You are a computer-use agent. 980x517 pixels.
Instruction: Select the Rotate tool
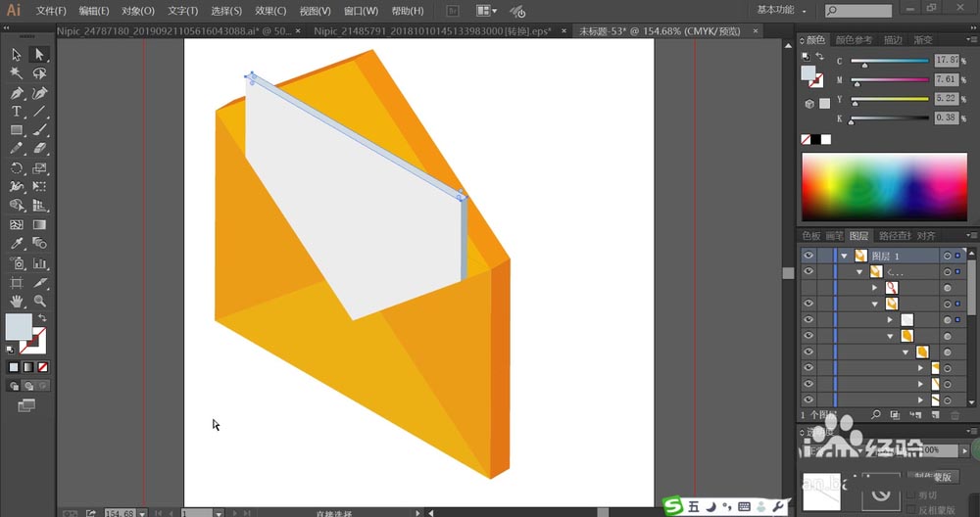click(x=17, y=168)
